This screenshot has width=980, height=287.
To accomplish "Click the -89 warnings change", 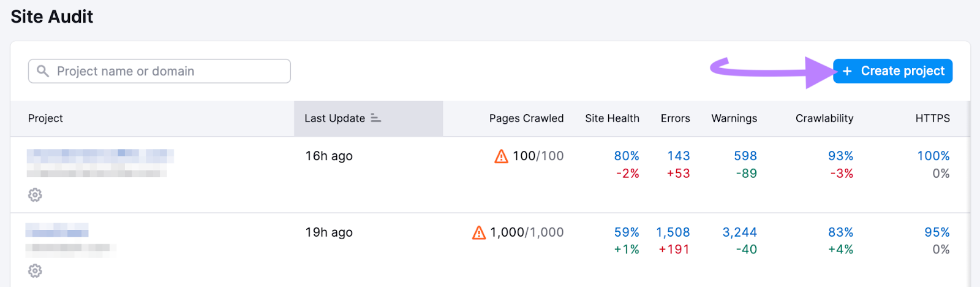I will [747, 174].
